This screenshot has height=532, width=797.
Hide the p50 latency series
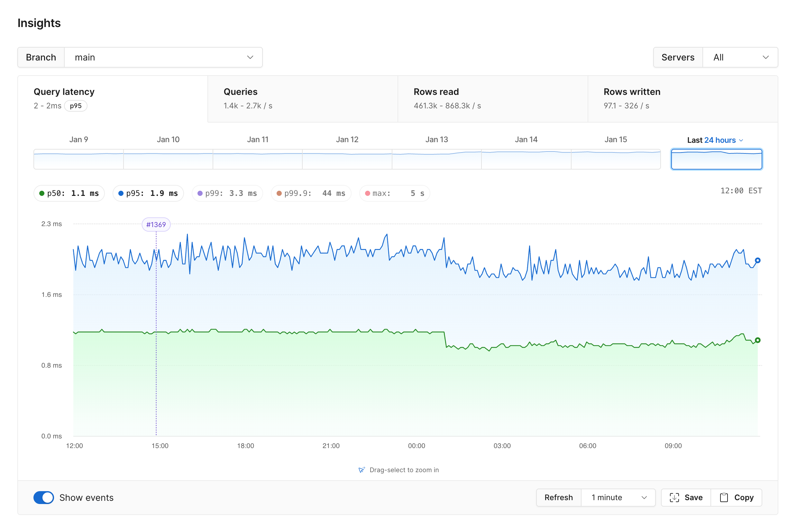click(x=69, y=193)
